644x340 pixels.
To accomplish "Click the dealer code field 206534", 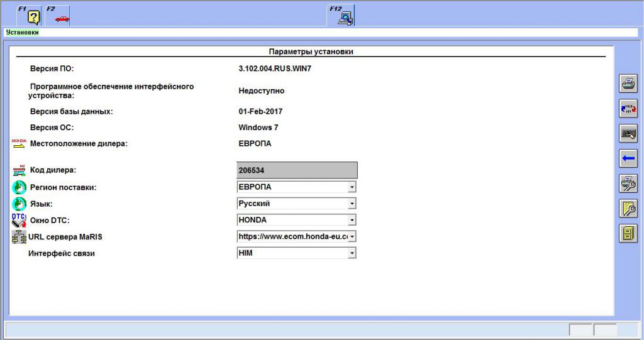I will pos(297,170).
